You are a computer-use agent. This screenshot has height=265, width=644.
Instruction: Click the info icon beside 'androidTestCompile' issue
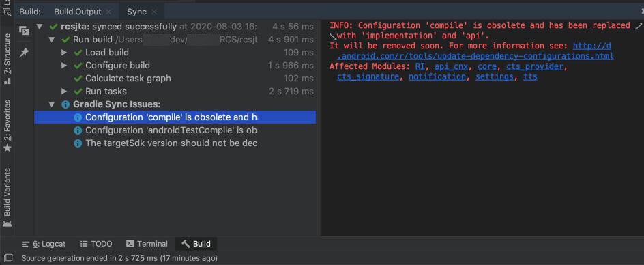(78, 130)
